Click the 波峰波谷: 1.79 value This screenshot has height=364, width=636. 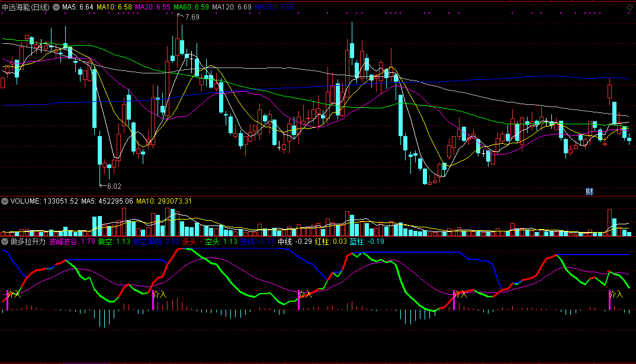click(72, 241)
